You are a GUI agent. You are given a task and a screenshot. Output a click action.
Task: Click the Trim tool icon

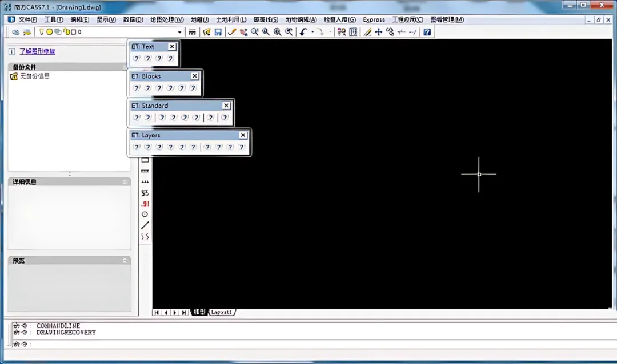click(x=402, y=32)
